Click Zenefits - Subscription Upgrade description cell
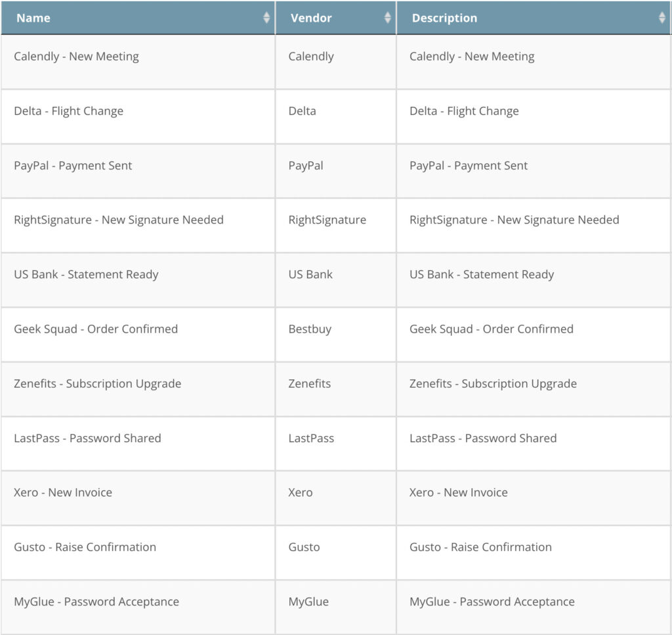672x635 pixels. (x=493, y=383)
